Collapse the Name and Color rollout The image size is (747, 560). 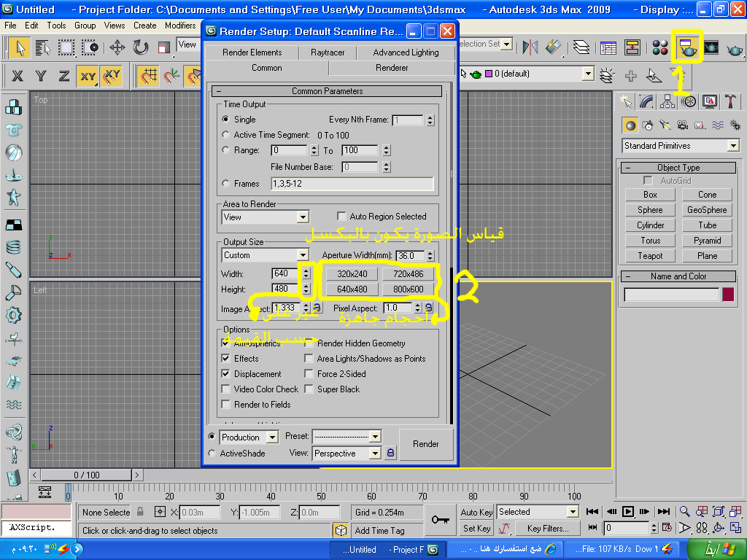pos(678,276)
